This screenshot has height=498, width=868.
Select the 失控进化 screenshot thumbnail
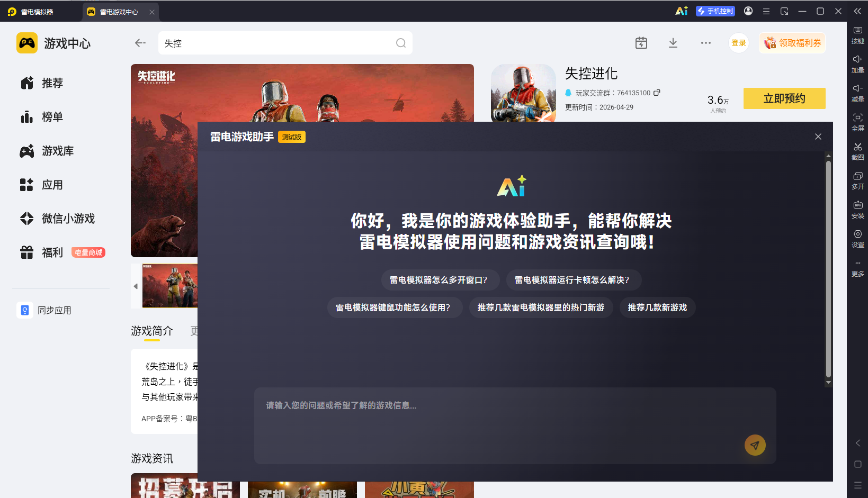click(170, 286)
